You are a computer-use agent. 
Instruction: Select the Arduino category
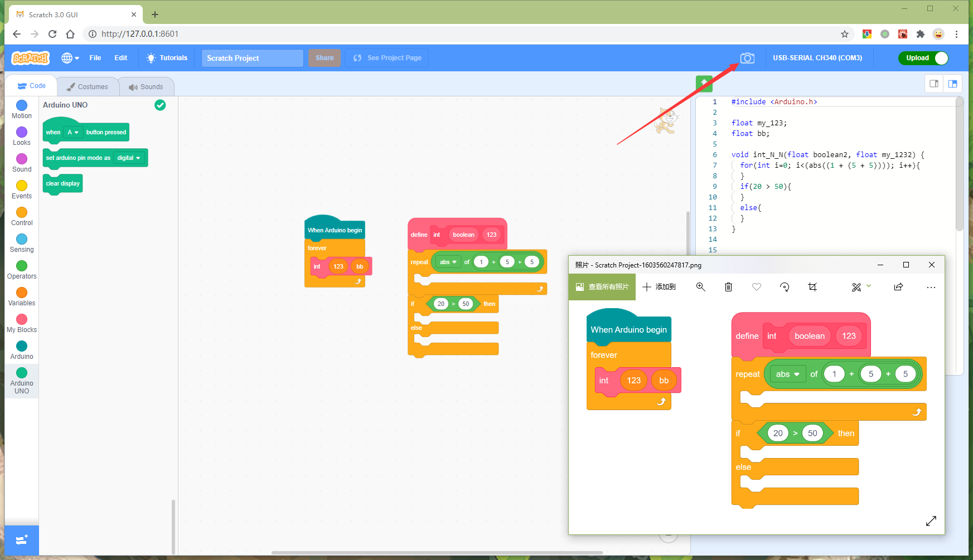(22, 350)
